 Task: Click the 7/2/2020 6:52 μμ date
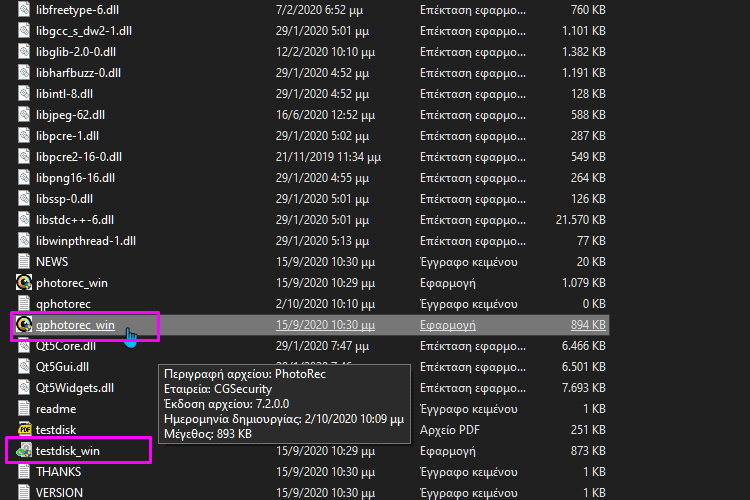(x=322, y=10)
